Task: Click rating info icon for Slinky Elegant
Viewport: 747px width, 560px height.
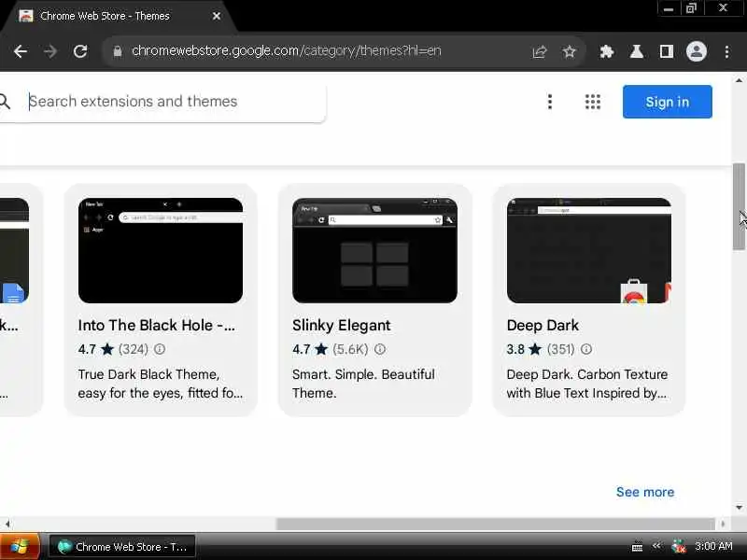Action: point(380,349)
